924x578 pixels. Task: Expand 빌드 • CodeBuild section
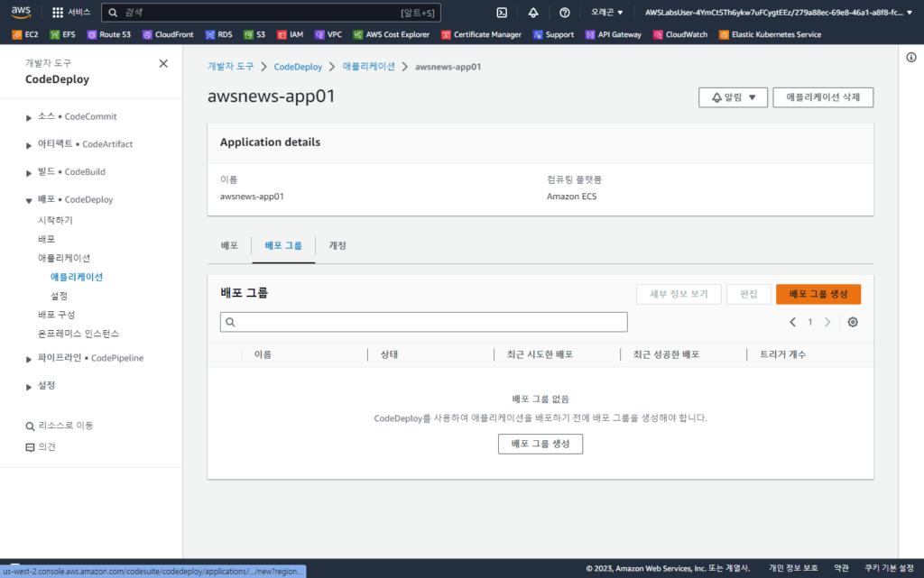[x=28, y=172]
